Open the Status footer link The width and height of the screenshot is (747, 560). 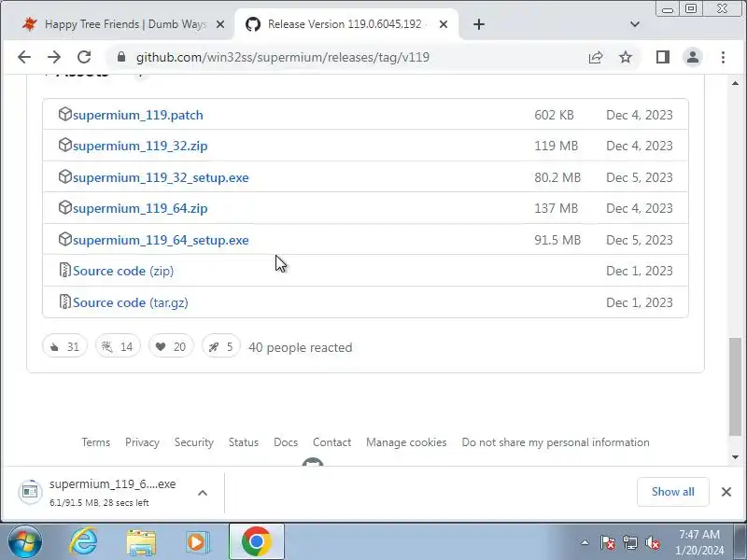[244, 442]
